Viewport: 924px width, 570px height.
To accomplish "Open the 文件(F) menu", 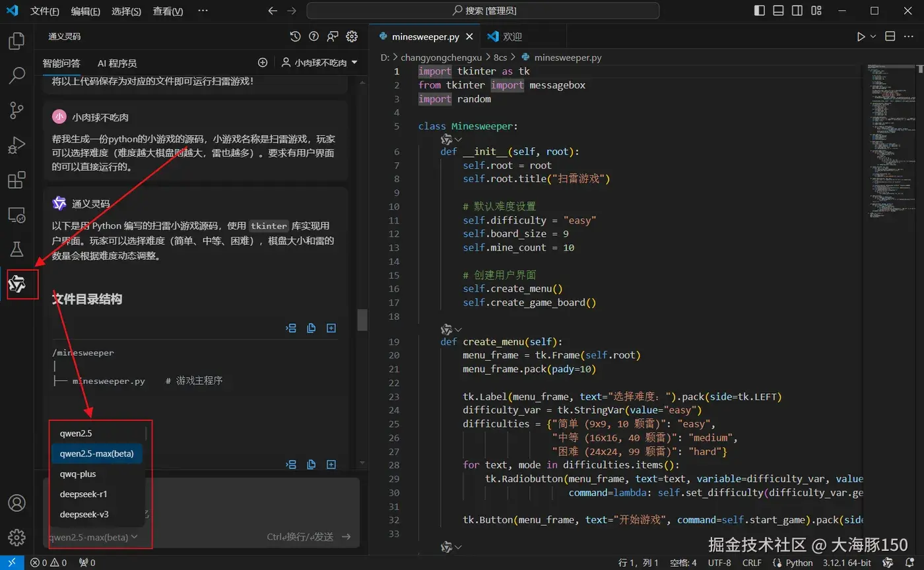I will [x=45, y=11].
